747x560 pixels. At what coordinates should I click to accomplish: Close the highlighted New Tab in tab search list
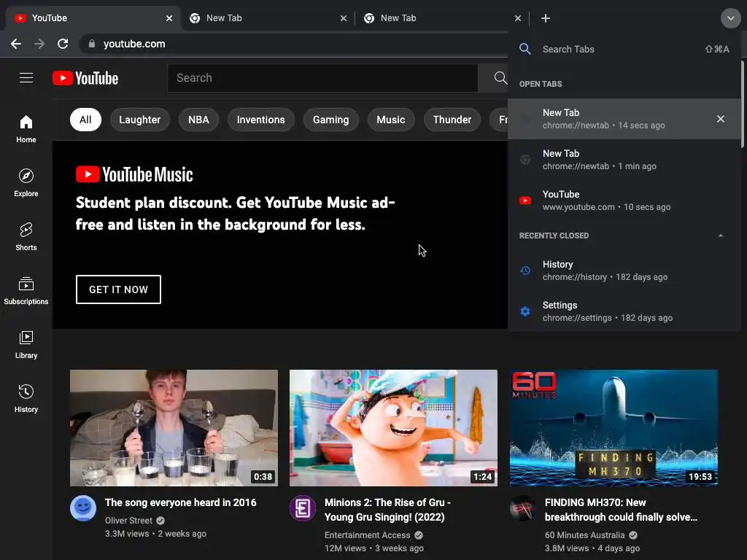tap(720, 119)
